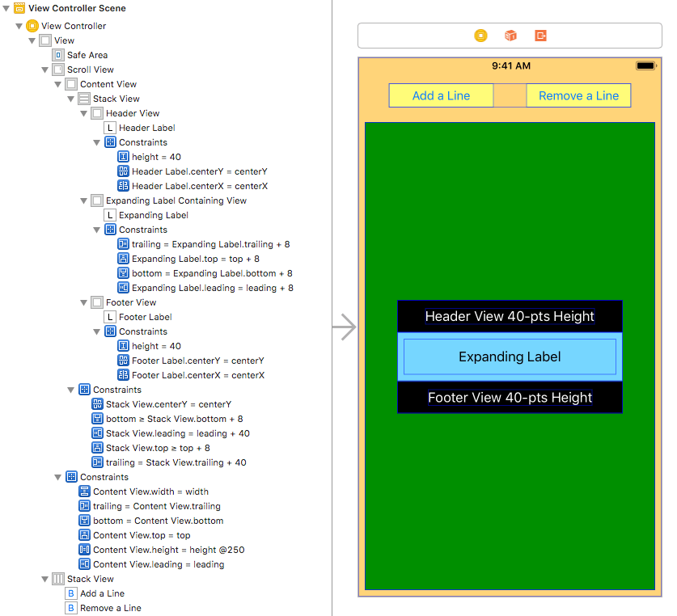Click the Add a Line button in canvas
Image resolution: width=677 pixels, height=616 pixels.
[441, 95]
